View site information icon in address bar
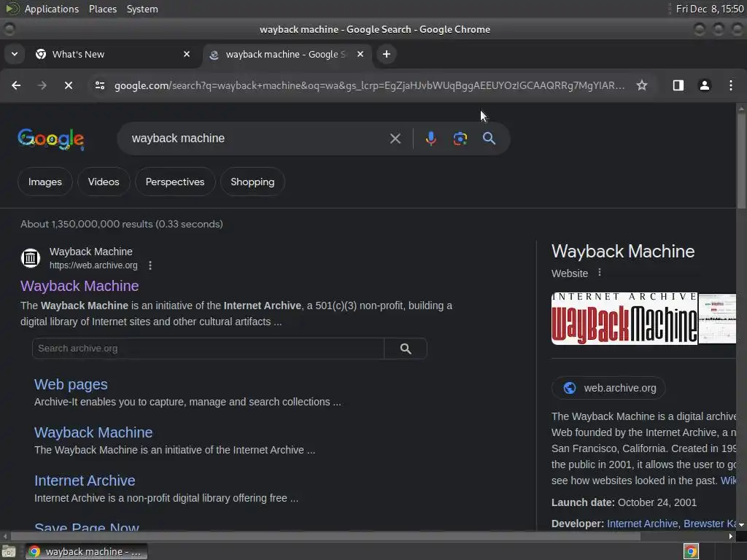Screen dimensions: 747x560 coord(100,85)
